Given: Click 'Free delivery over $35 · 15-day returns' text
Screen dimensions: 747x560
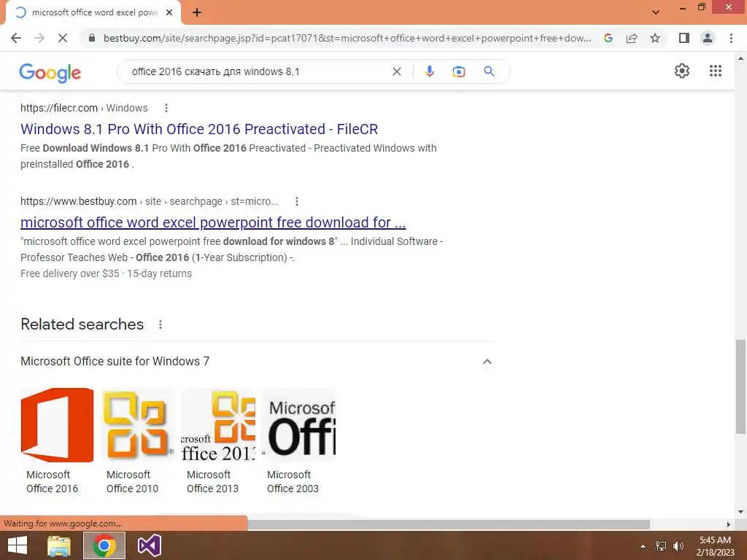Looking at the screenshot, I should pyautogui.click(x=107, y=274).
